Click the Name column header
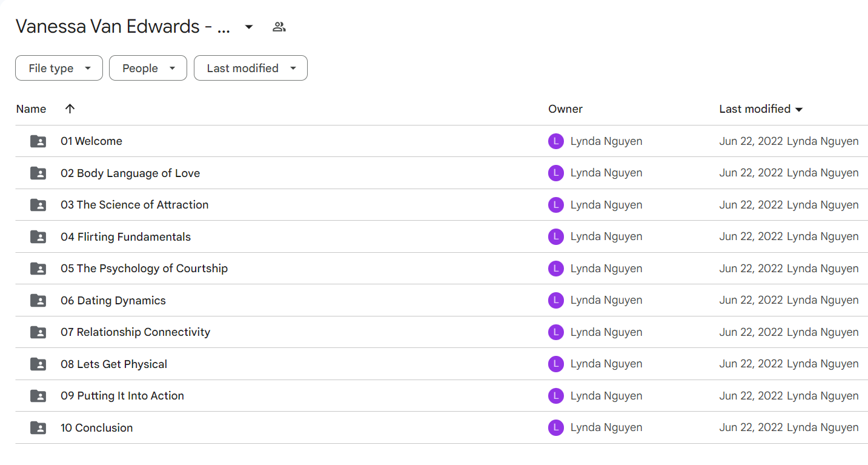 31,109
